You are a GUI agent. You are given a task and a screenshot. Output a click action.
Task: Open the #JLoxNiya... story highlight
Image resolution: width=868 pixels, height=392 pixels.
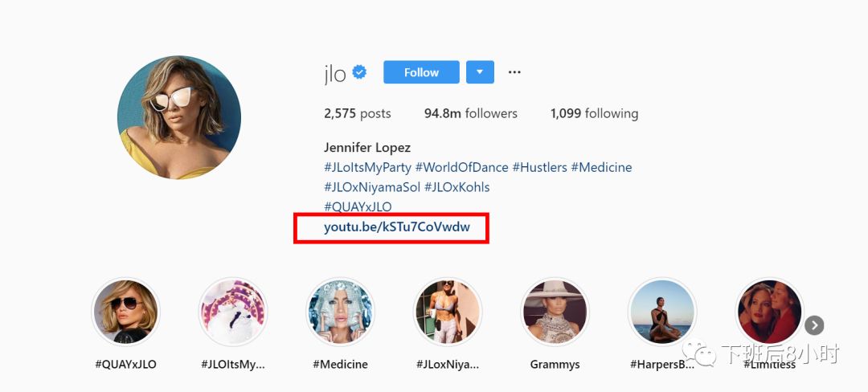pos(448,312)
